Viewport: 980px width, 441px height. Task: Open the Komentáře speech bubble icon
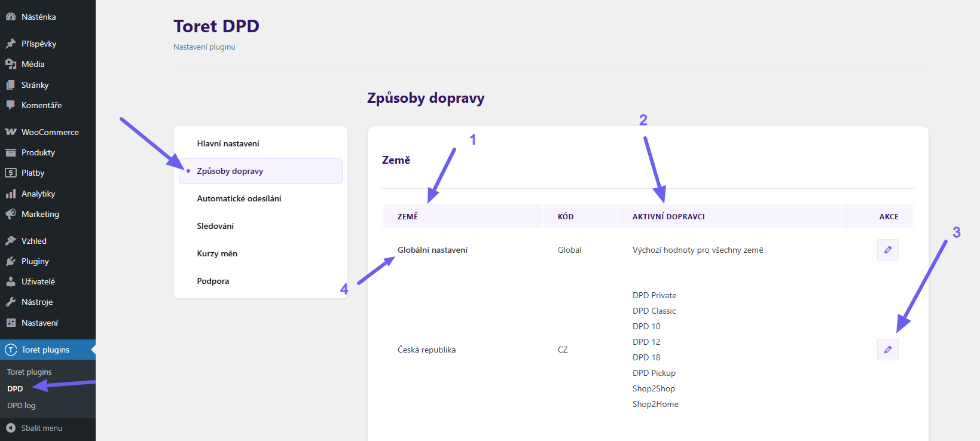click(x=11, y=105)
